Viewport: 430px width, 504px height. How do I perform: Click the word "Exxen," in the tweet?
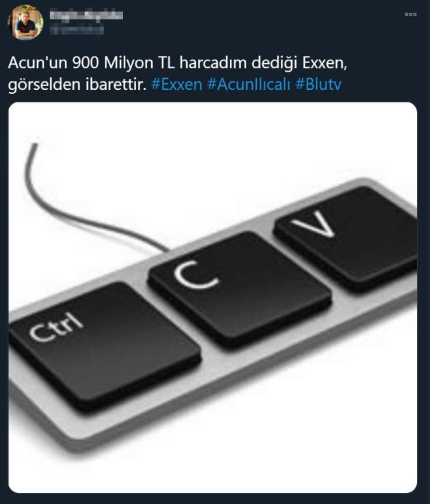point(324,63)
